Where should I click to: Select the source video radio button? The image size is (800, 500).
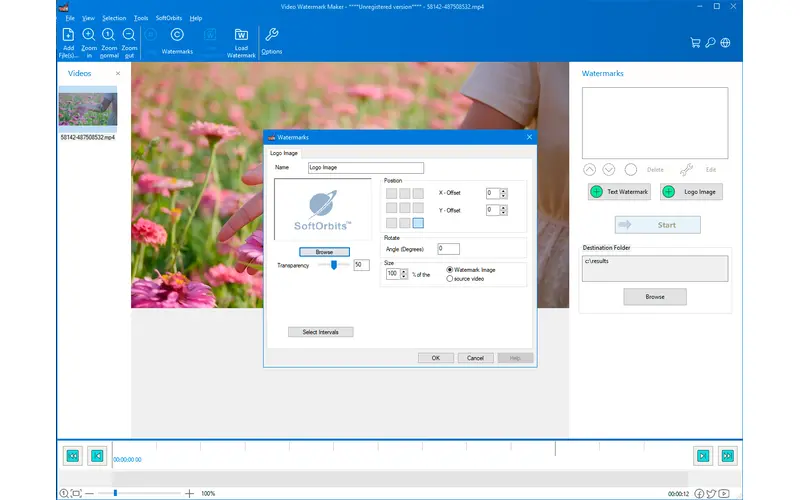tap(450, 279)
